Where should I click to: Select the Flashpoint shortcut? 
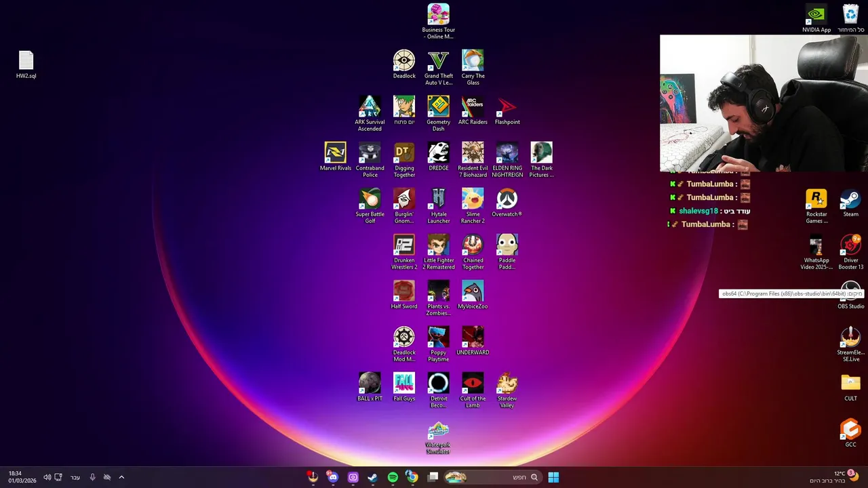pyautogui.click(x=507, y=110)
